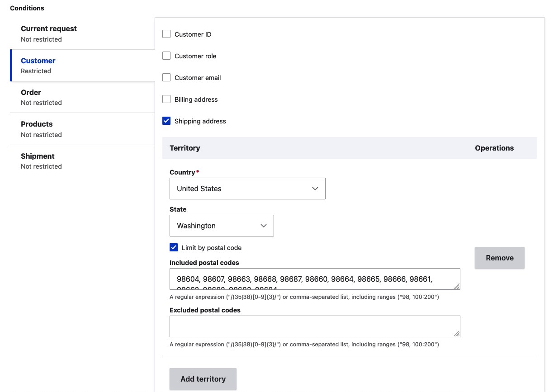Open the Country dropdown showing United States
This screenshot has height=392, width=549.
point(247,189)
